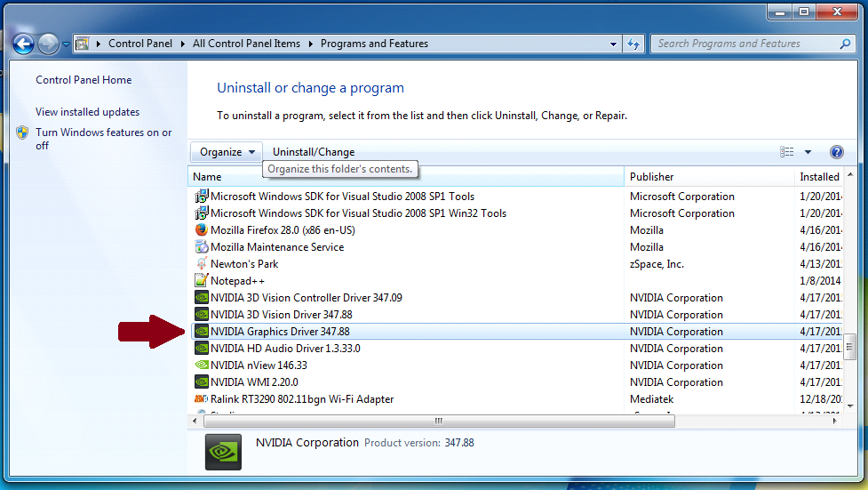The width and height of the screenshot is (868, 490).
Task: Click horizontal scrollbar right arrow
Action: [835, 421]
